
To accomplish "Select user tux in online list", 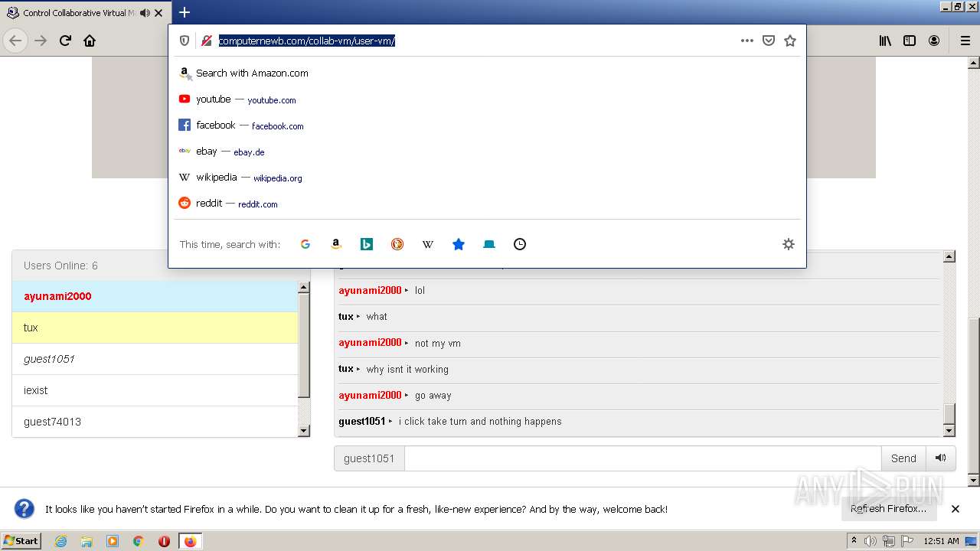I will [x=155, y=328].
